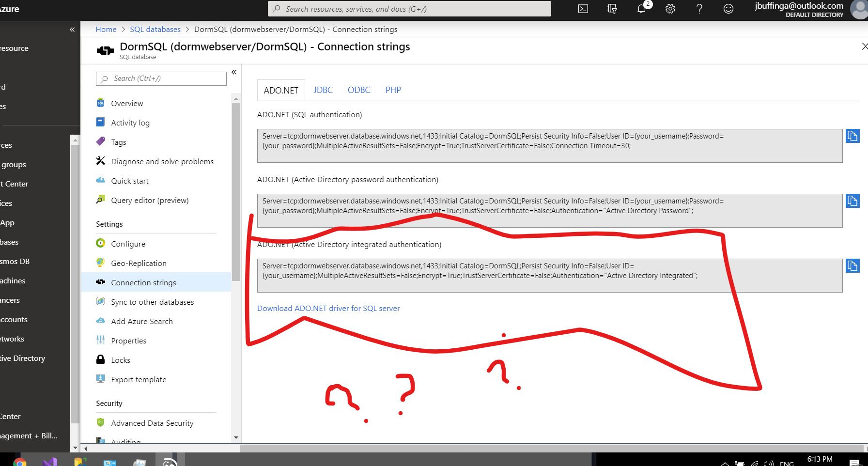868x466 pixels.
Task: Open the Windows action center icon
Action: click(854, 463)
